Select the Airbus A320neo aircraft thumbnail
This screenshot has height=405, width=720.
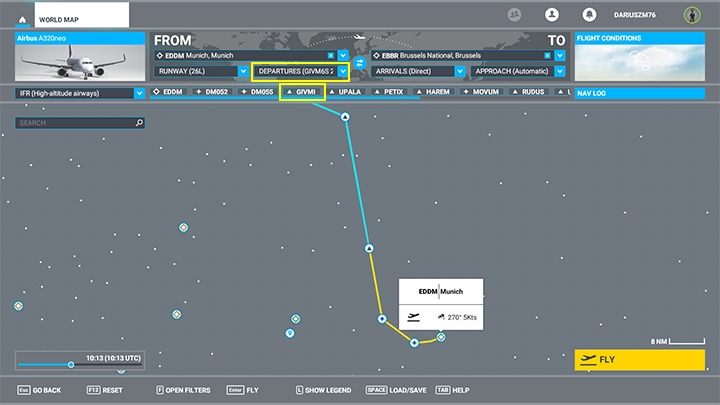tap(80, 62)
